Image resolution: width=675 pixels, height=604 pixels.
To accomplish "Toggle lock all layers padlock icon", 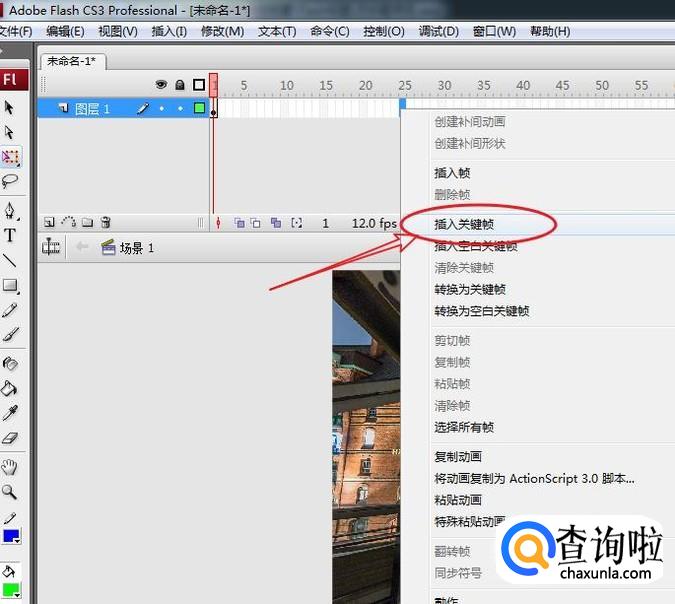I will [180, 85].
